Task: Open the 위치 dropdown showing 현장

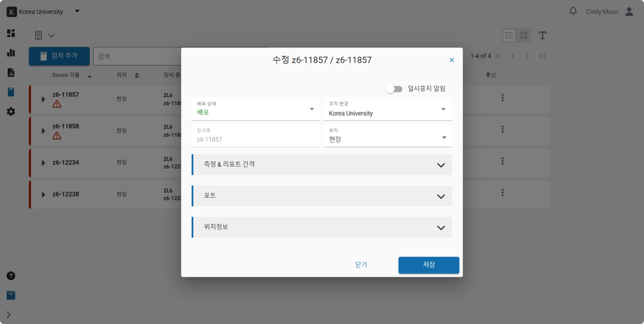Action: [388, 136]
